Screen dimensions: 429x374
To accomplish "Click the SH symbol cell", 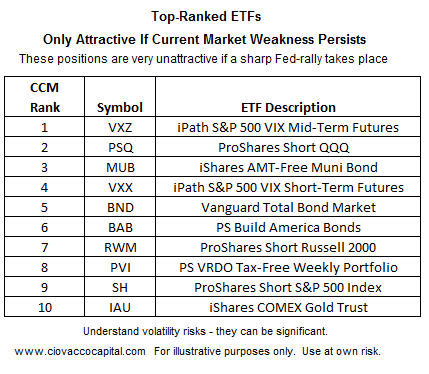I will [x=120, y=287].
